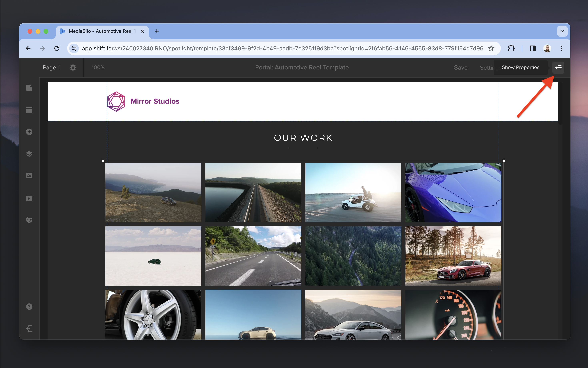Click the browser Back arrow
This screenshot has width=588, height=368.
28,48
